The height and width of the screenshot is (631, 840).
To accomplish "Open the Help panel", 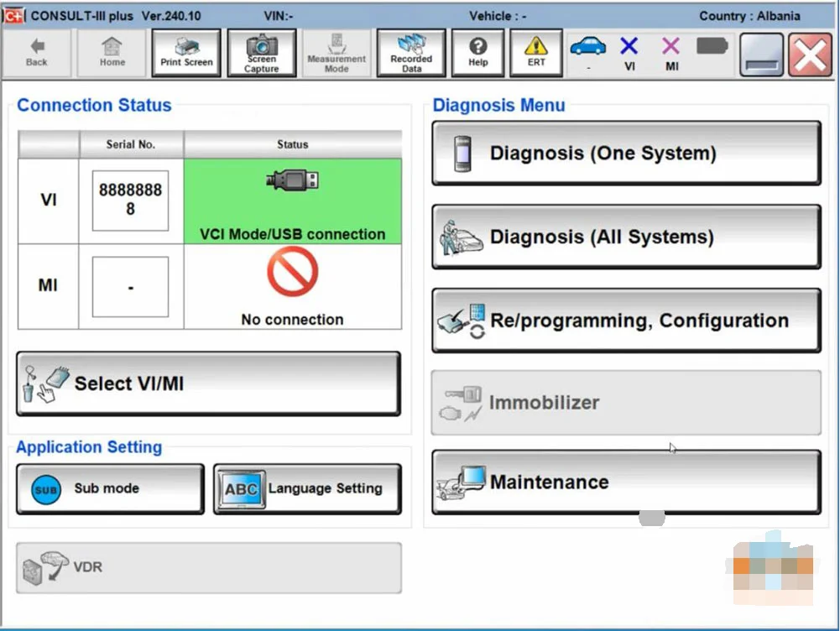I will [x=477, y=52].
